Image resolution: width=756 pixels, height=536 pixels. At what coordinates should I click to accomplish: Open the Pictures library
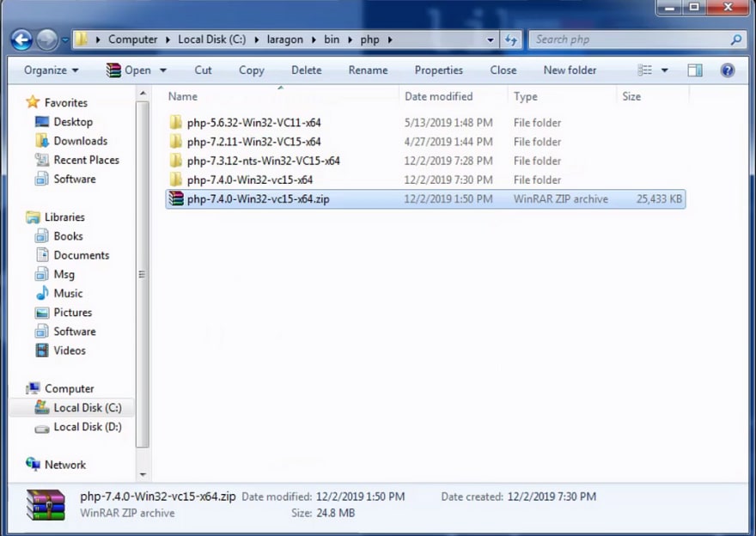click(x=73, y=313)
